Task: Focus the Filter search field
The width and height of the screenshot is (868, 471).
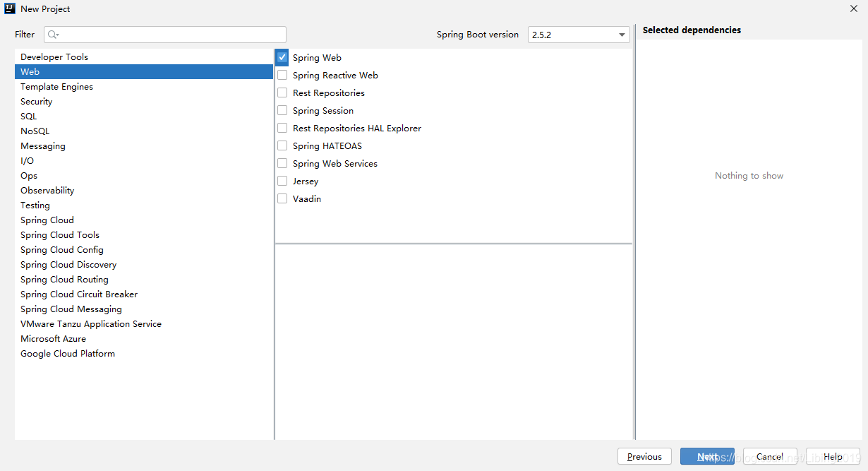Action: 165,35
